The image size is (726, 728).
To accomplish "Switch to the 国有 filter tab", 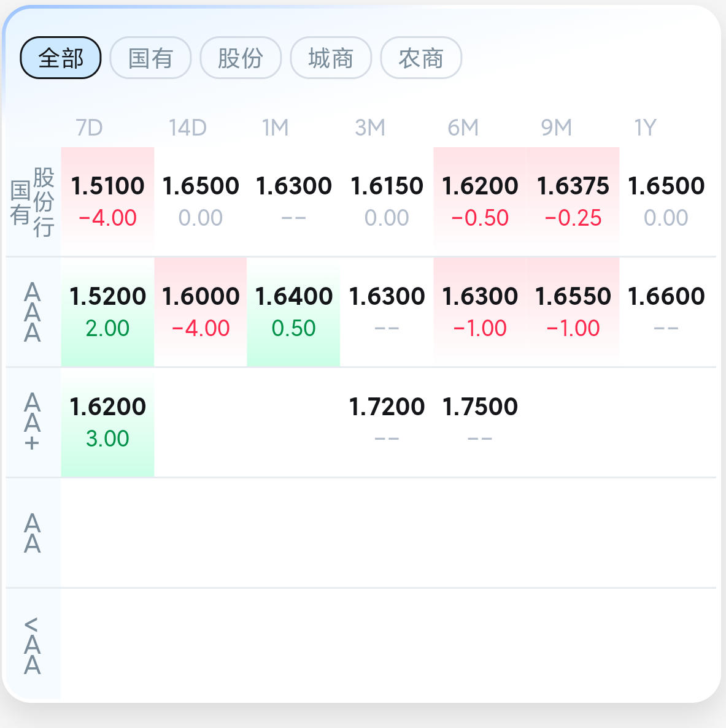I will click(x=150, y=58).
